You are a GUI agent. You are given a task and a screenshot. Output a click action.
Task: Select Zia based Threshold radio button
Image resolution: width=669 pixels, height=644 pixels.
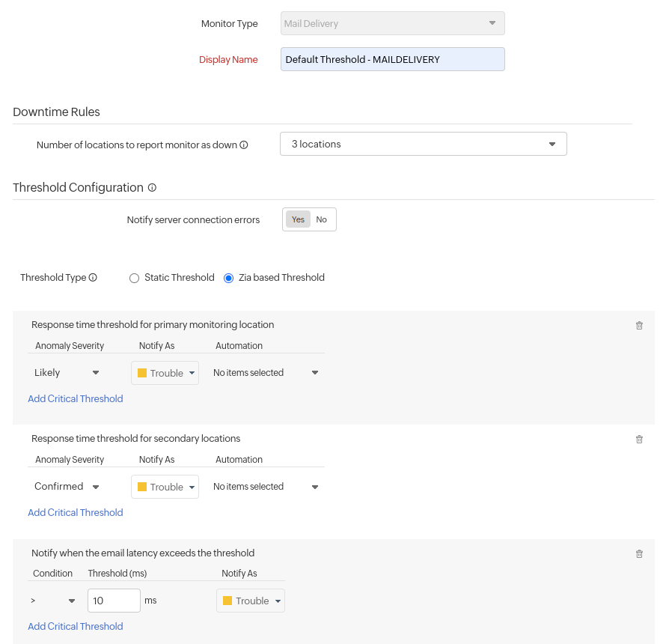(229, 278)
